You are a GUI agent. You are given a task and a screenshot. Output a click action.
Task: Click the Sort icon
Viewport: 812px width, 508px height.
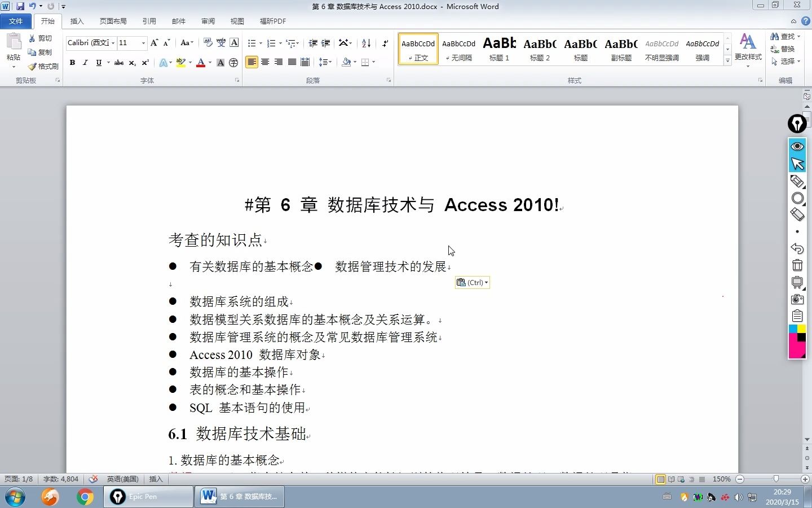367,43
